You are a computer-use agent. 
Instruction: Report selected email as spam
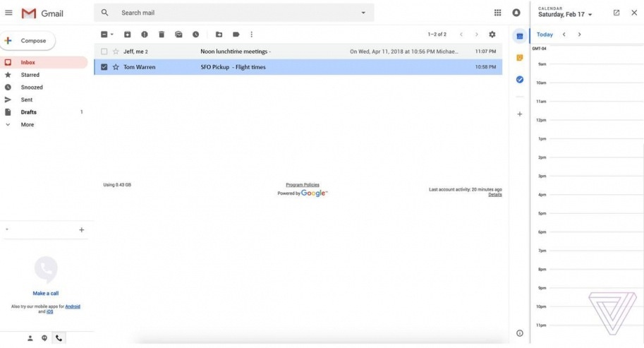click(144, 35)
